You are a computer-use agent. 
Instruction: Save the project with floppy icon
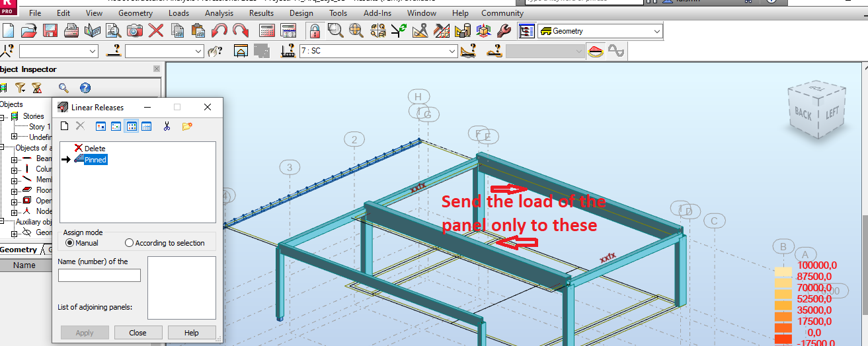[50, 30]
